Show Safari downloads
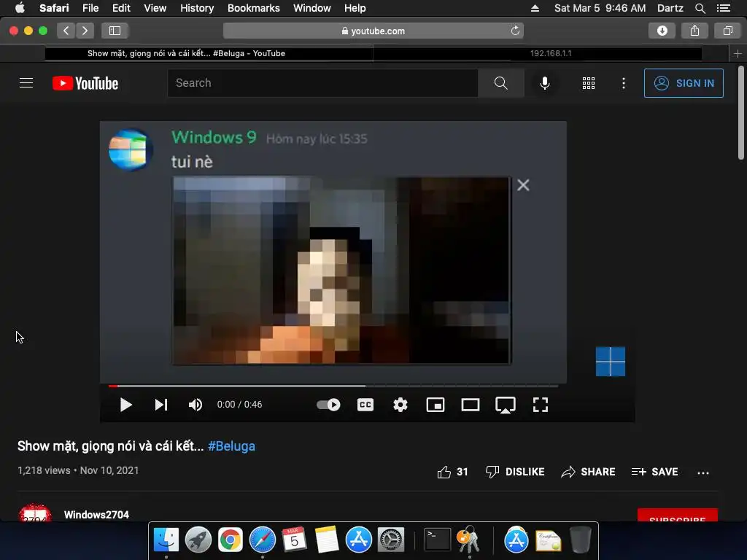Screen dimensions: 747x560 (x=662, y=31)
